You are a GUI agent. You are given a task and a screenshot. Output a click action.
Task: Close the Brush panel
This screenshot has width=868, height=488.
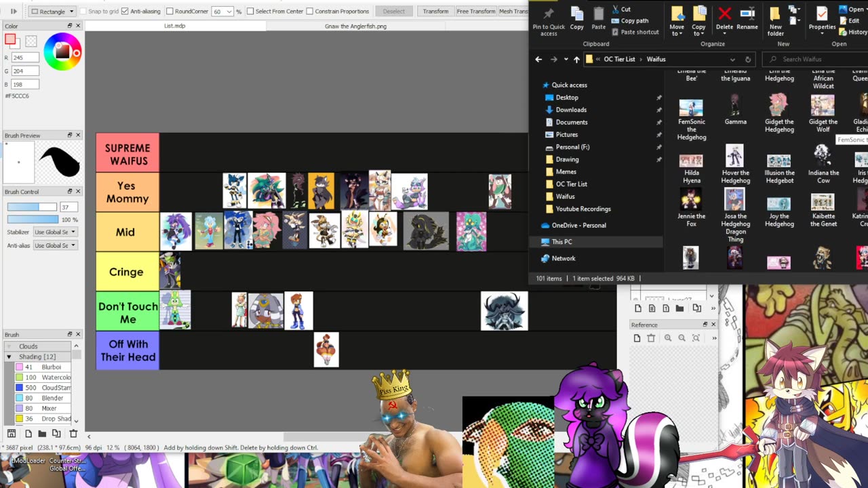pyautogui.click(x=78, y=335)
